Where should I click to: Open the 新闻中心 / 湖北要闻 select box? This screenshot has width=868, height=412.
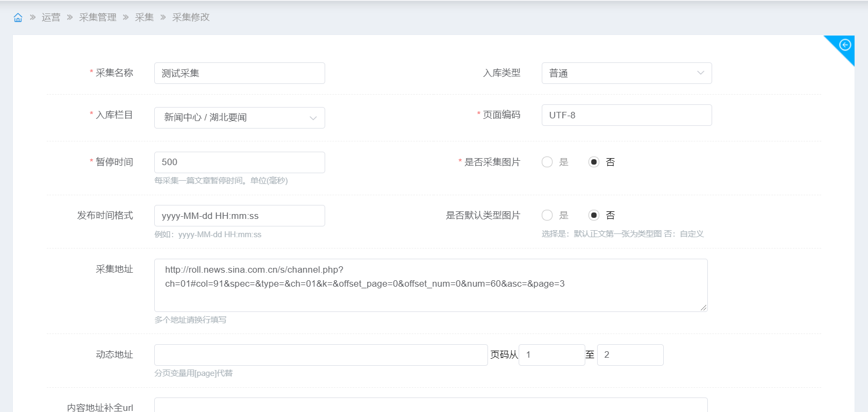pyautogui.click(x=231, y=118)
